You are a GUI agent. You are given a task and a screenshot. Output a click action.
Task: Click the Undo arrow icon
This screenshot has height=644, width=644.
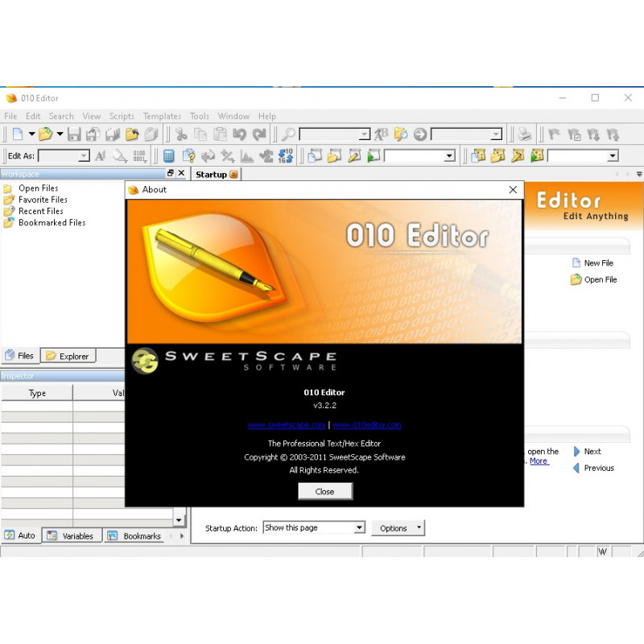[239, 134]
